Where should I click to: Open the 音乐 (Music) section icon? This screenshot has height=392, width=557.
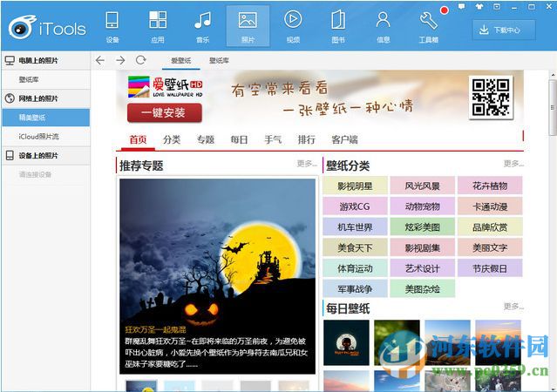[x=203, y=20]
